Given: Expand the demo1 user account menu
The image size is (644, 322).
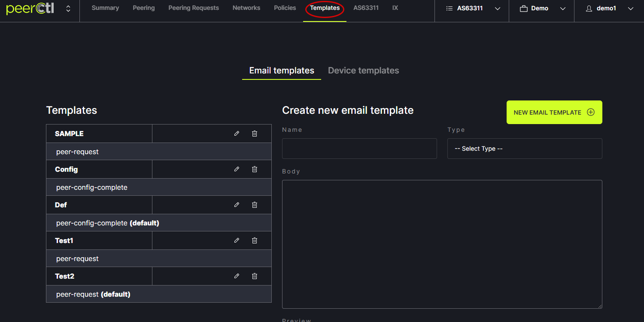Looking at the screenshot, I should (x=609, y=9).
